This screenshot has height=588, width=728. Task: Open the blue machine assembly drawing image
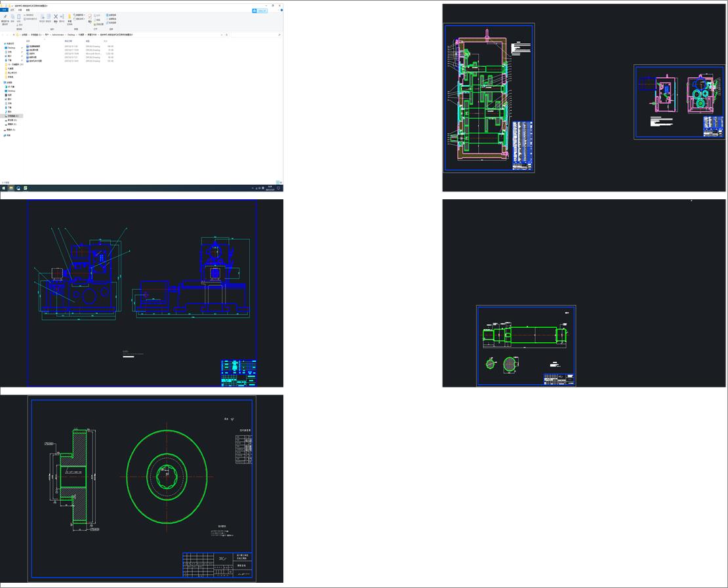point(142,293)
